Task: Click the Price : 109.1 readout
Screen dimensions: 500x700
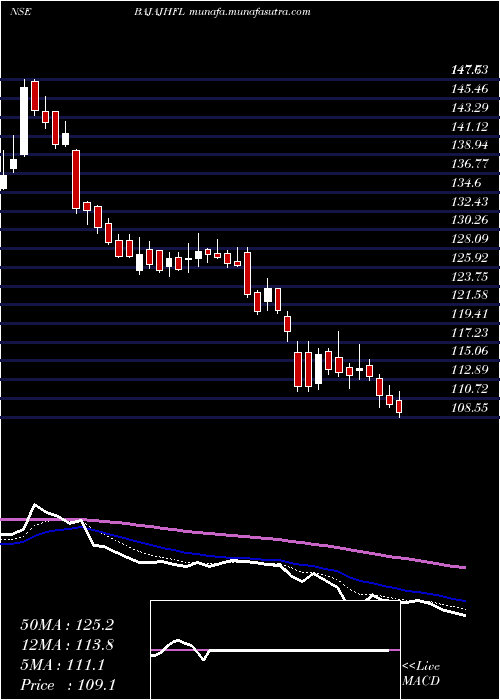Action: [x=68, y=685]
